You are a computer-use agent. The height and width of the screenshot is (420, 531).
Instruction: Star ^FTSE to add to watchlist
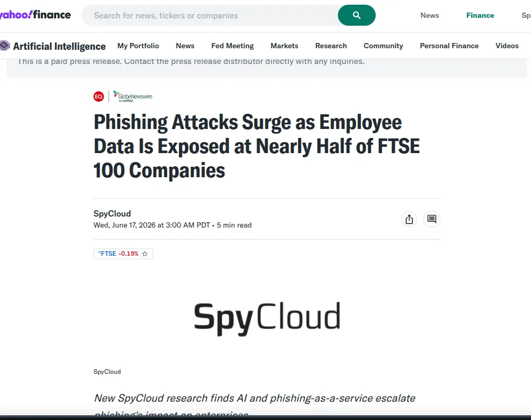coord(145,254)
